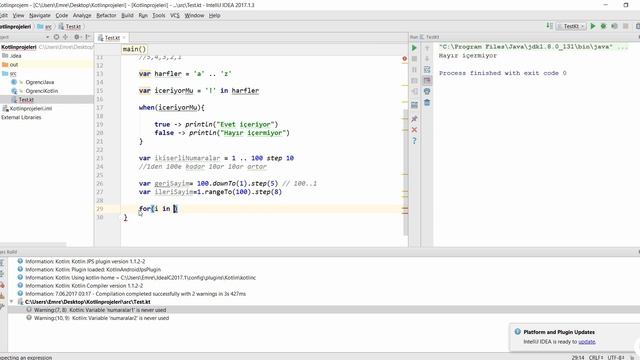Open the Run menu
This screenshot has height=360, width=640.
pos(143,16)
